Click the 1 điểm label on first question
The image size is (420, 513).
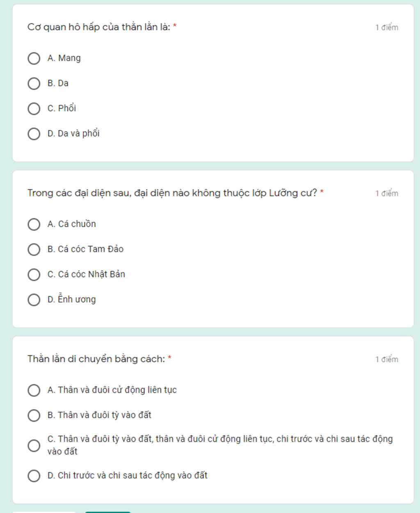387,27
